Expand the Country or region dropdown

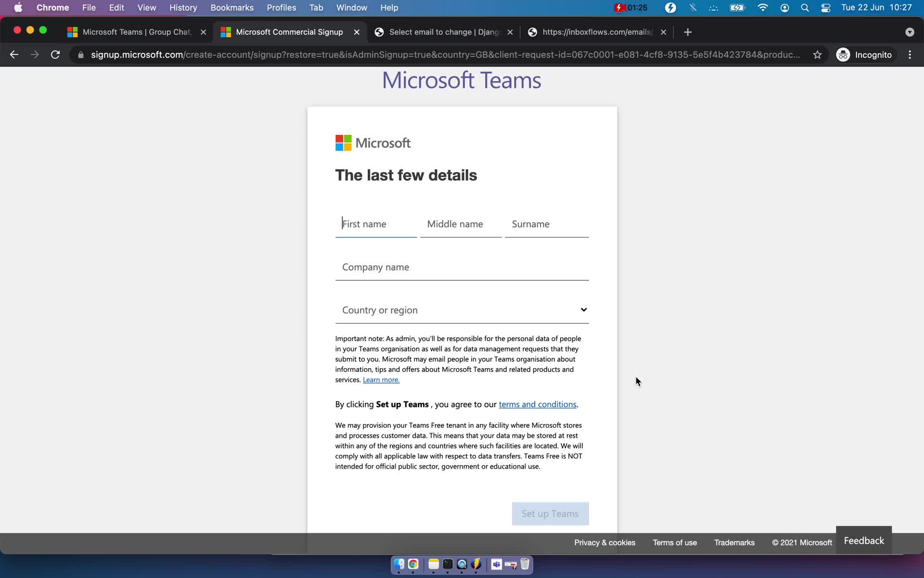click(462, 311)
